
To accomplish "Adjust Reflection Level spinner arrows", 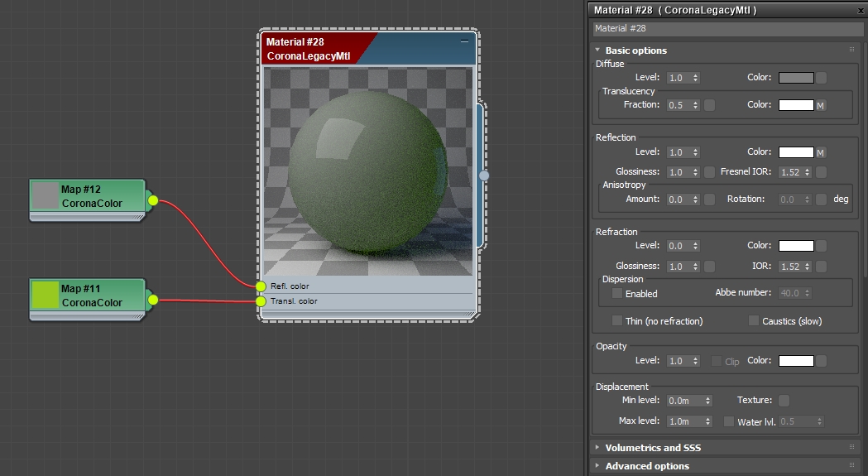I will click(x=696, y=152).
